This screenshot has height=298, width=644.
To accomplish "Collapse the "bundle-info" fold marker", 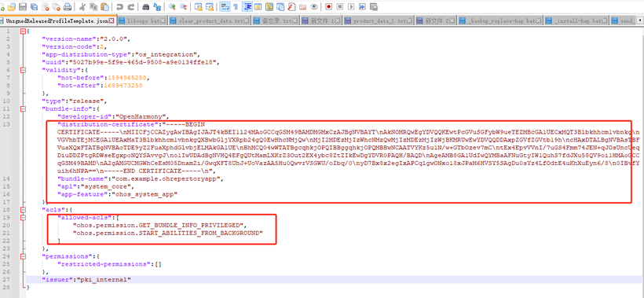I will [23, 109].
